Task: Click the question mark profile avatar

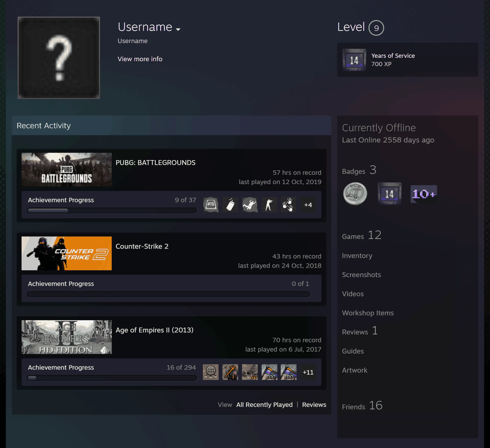Action: click(x=59, y=58)
